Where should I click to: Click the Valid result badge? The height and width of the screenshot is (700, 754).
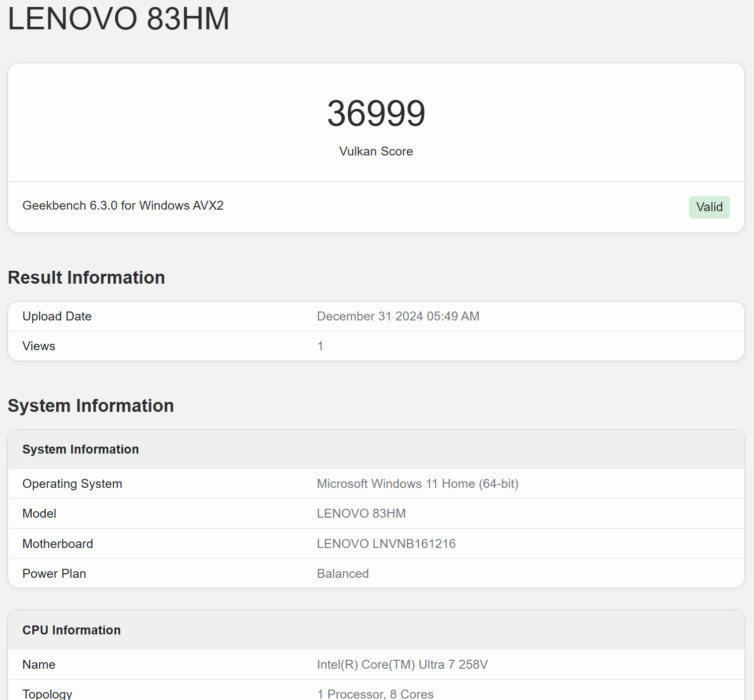(709, 207)
